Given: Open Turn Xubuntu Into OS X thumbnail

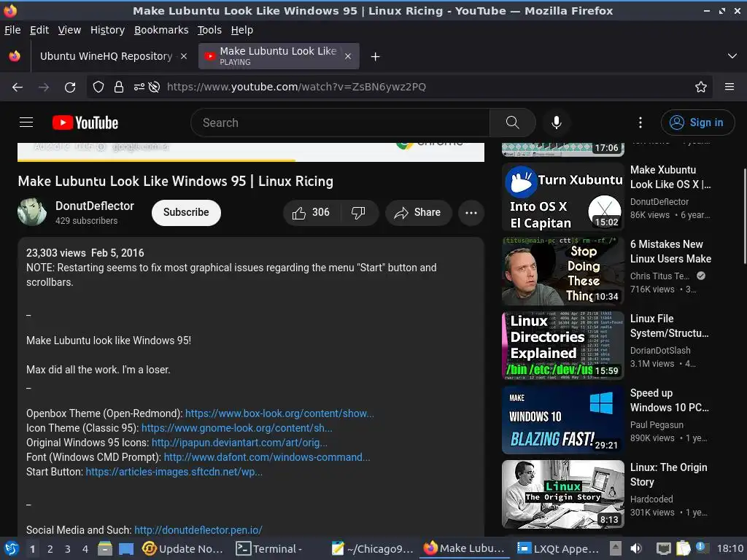Looking at the screenshot, I should click(x=563, y=197).
